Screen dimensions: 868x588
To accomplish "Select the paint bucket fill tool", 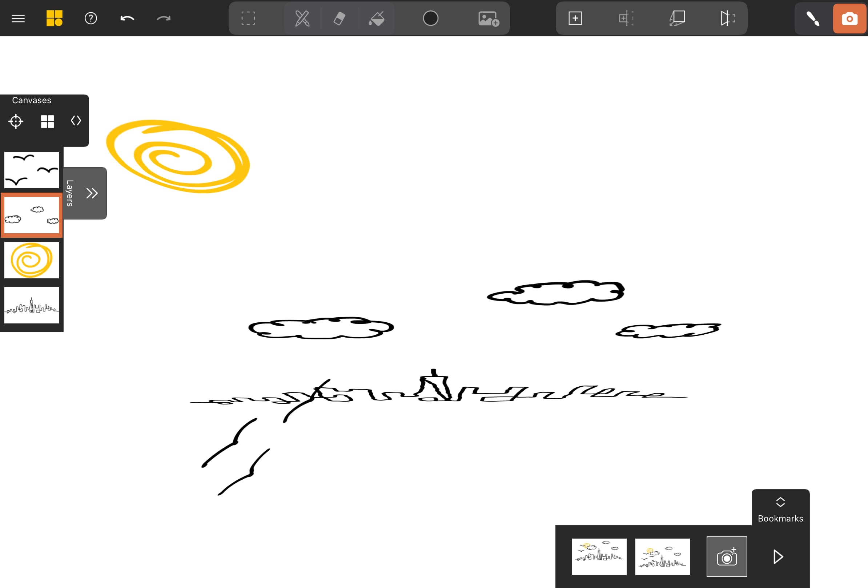I will pyautogui.click(x=377, y=18).
